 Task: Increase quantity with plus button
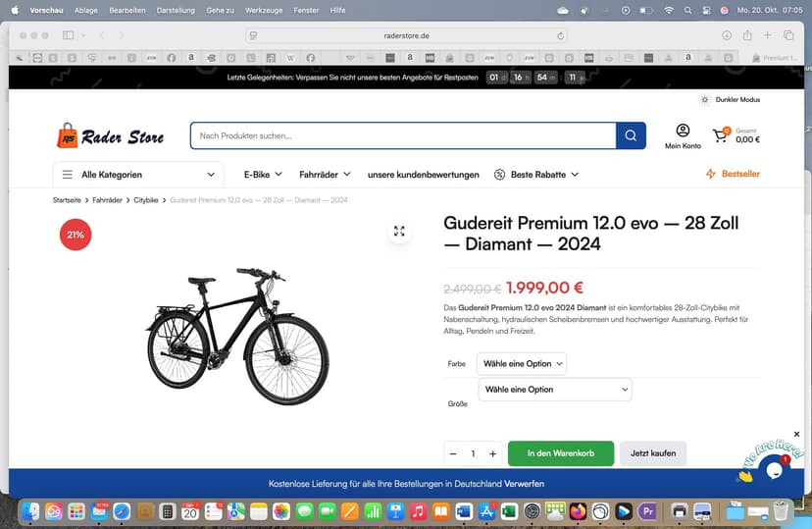click(492, 453)
